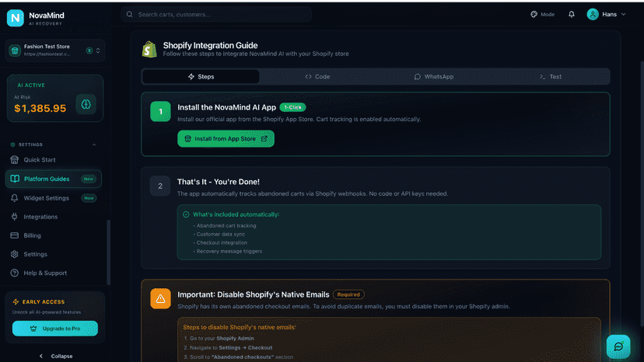The height and width of the screenshot is (362, 644).
Task: Click the Recovery message triggers item
Action: (x=228, y=251)
